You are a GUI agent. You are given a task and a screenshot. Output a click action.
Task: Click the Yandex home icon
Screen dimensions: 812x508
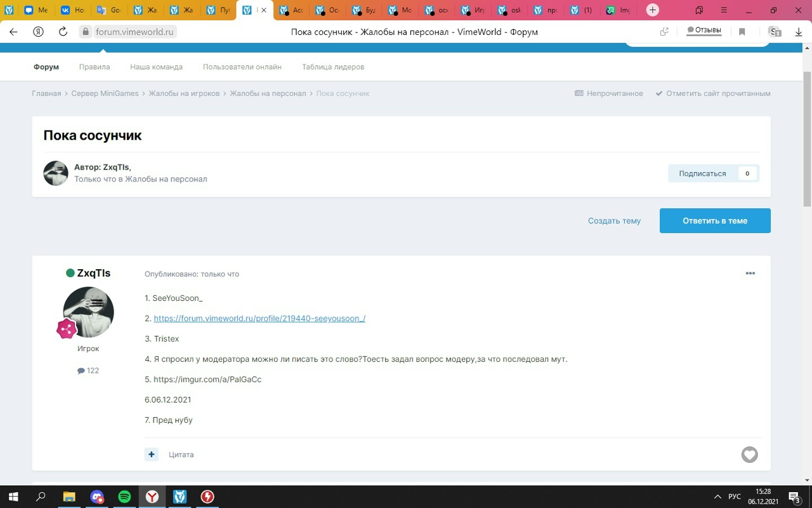(39, 32)
